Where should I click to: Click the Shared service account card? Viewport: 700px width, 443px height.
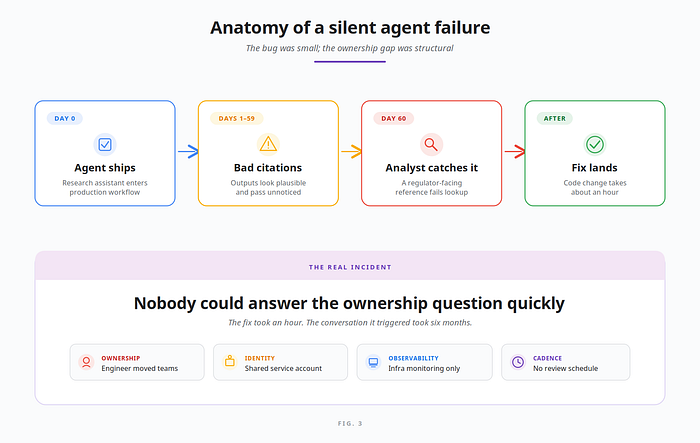click(x=280, y=362)
